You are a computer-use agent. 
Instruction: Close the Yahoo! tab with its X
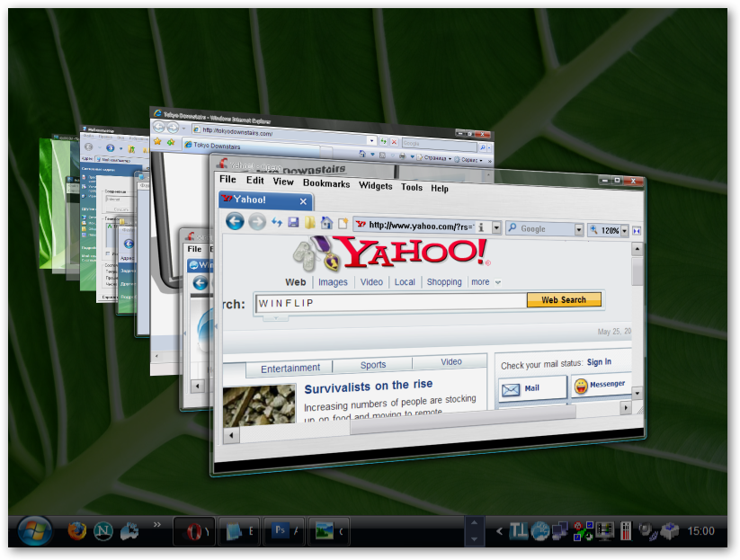pyautogui.click(x=303, y=202)
